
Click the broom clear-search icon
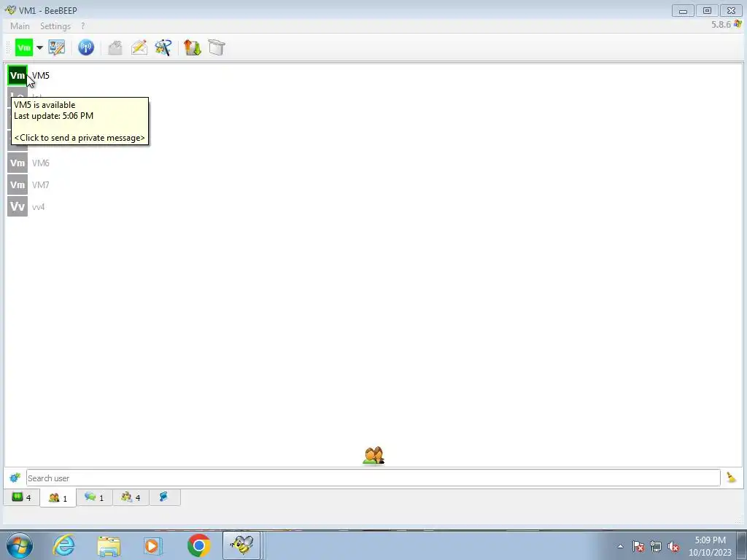point(731,477)
